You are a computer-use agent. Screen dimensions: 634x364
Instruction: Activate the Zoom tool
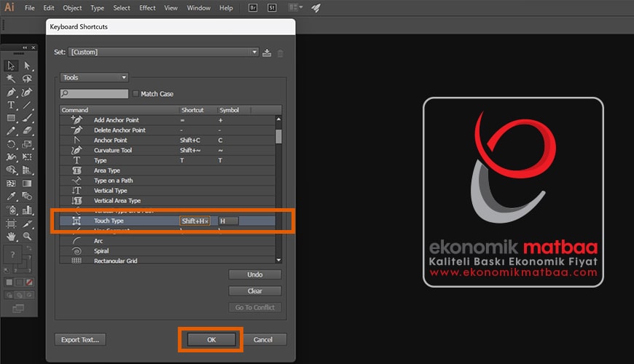pos(27,236)
